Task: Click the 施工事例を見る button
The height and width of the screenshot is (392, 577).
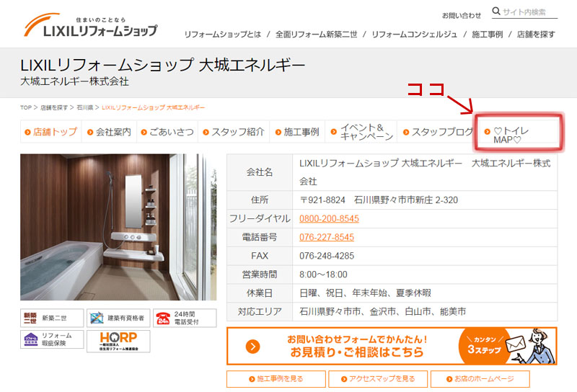Action: [x=276, y=379]
